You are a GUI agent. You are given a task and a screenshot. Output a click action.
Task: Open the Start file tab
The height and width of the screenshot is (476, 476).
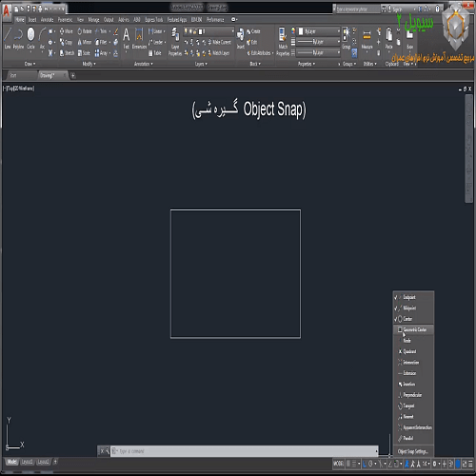[20, 75]
